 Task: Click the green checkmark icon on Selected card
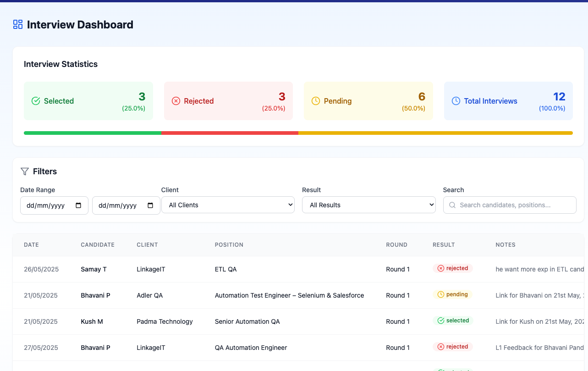pos(36,101)
